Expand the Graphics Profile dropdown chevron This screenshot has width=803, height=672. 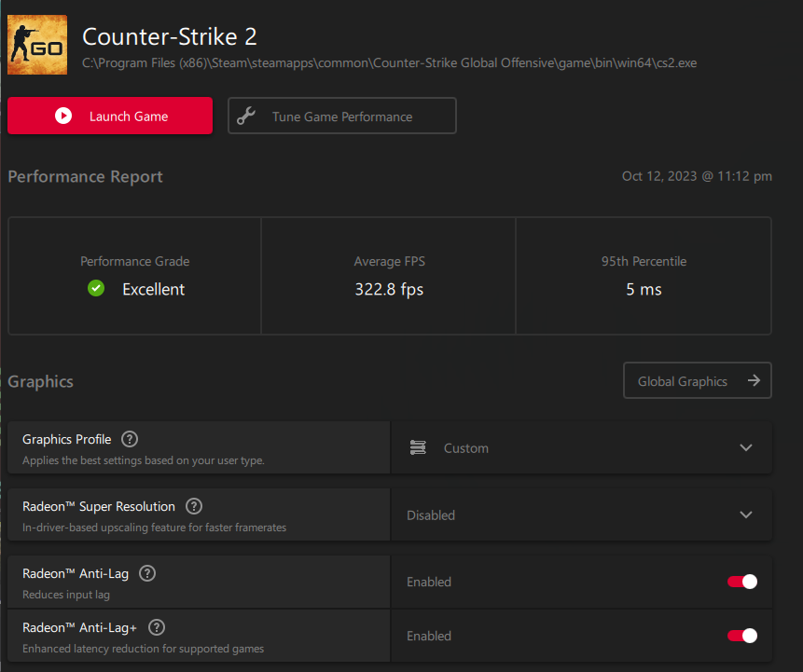coord(746,448)
